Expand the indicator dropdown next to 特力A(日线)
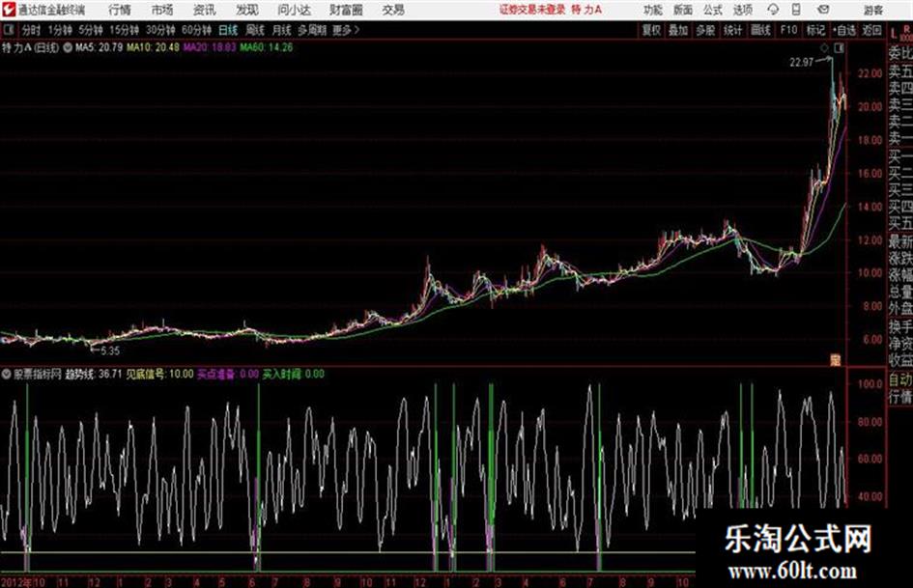Image resolution: width=913 pixels, height=588 pixels. pos(68,47)
